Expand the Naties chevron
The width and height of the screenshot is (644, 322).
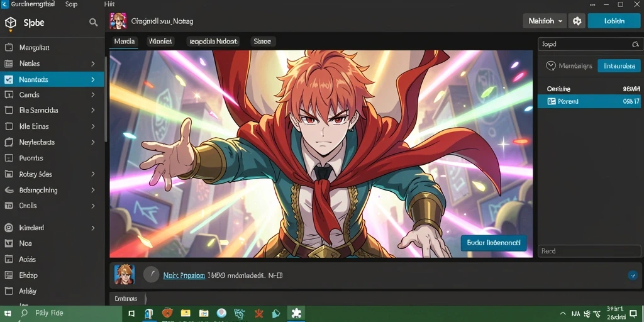coord(93,64)
